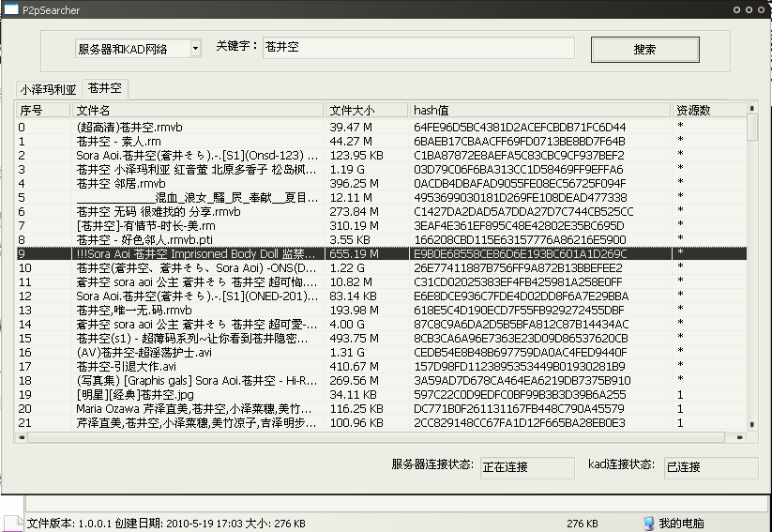Click the 搜索 search button

pyautogui.click(x=645, y=49)
